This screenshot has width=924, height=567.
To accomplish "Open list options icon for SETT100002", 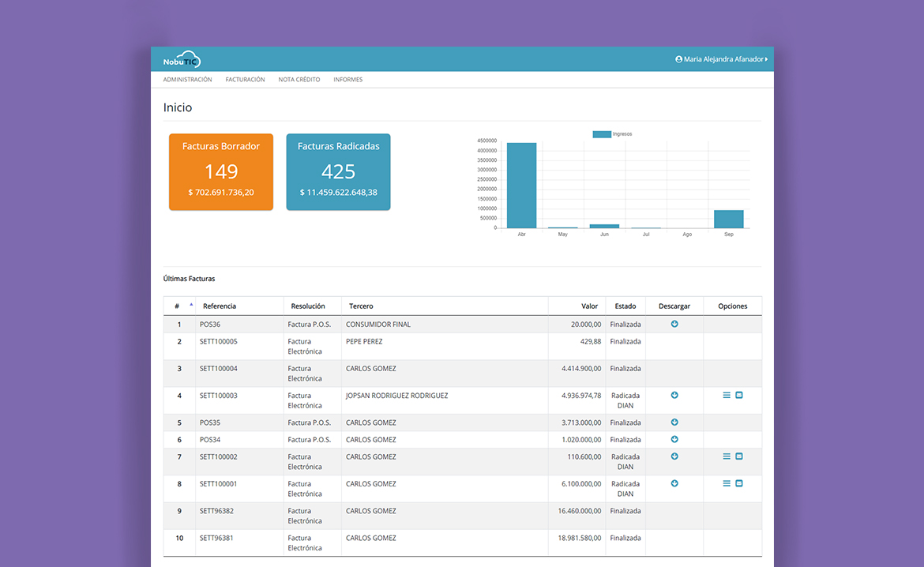I will 727,456.
